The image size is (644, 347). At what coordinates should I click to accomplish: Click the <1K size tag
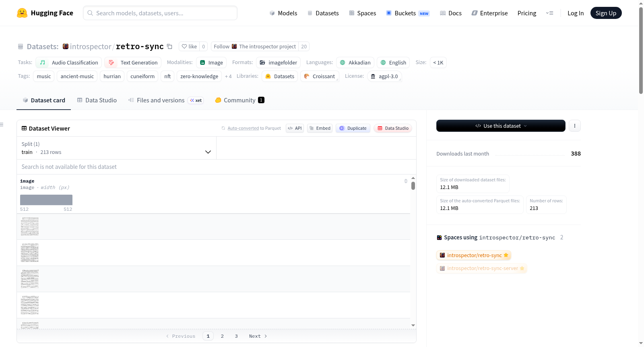point(438,62)
